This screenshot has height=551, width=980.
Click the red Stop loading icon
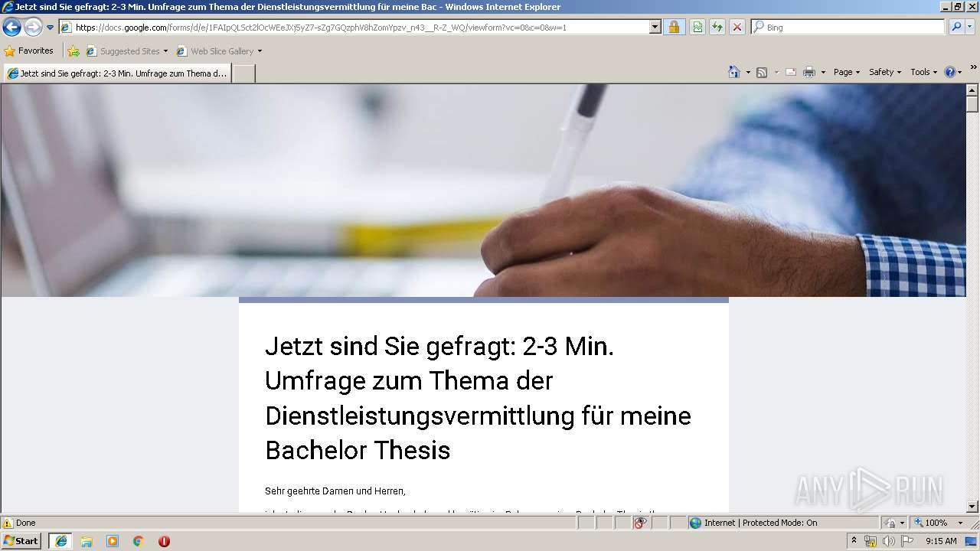pyautogui.click(x=737, y=27)
